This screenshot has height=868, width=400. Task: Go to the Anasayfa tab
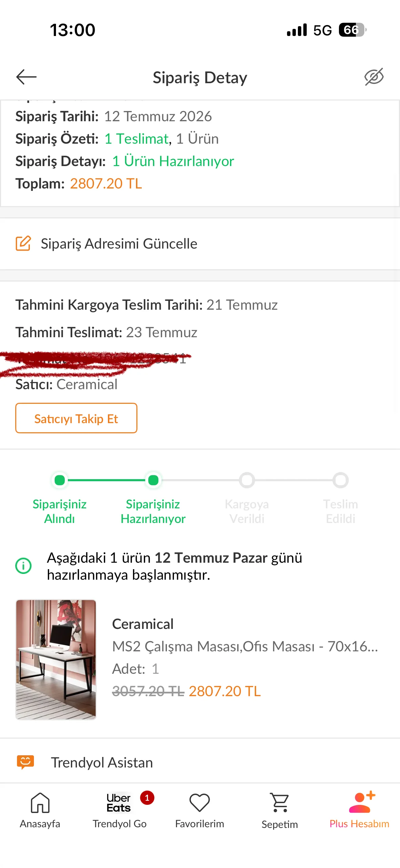pyautogui.click(x=40, y=810)
